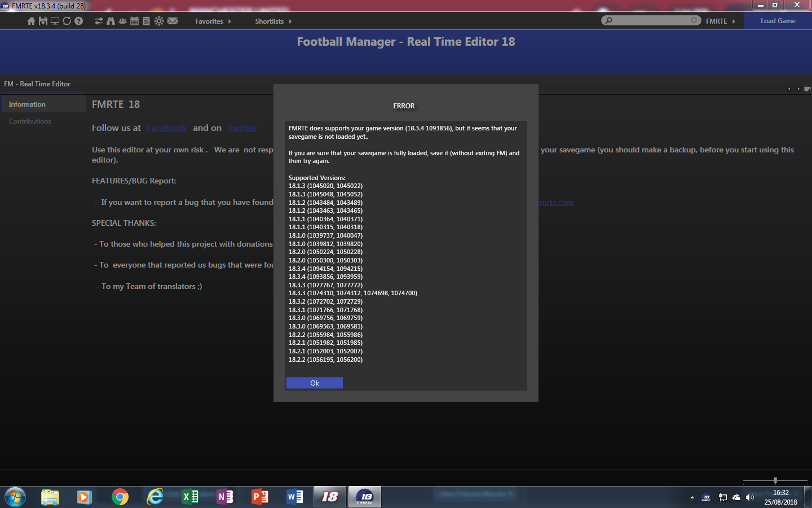Click the swap arrows icon in toolbar
Screen dimensions: 812x508
[x=99, y=21]
